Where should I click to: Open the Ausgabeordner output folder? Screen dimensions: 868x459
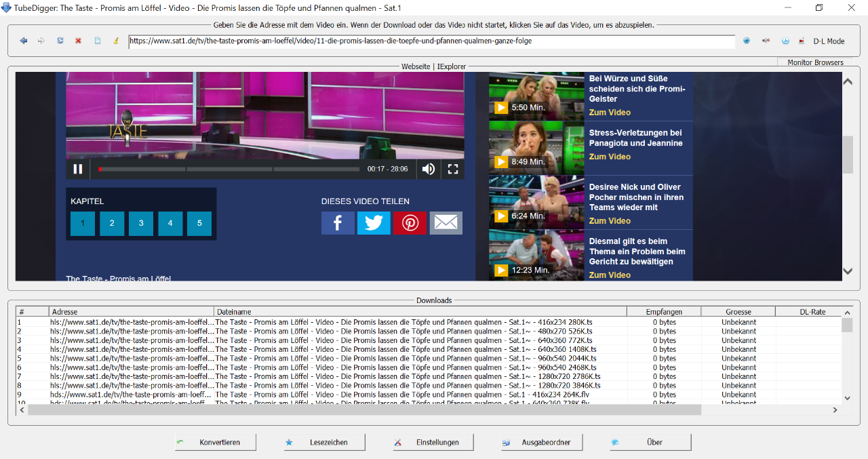[542, 442]
